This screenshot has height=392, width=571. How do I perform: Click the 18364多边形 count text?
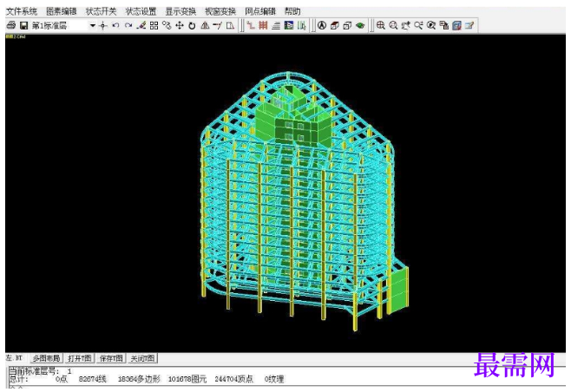pos(139,379)
